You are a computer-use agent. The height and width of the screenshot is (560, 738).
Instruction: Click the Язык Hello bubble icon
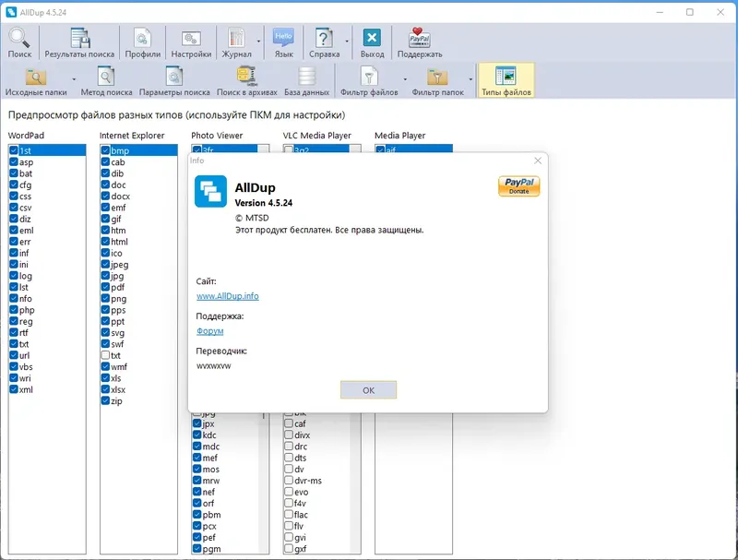pyautogui.click(x=283, y=38)
